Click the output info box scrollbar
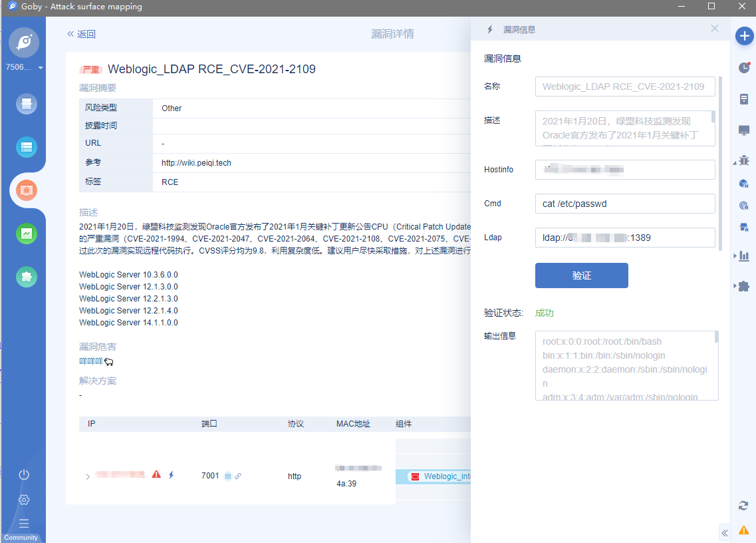The image size is (756, 543). click(x=716, y=337)
